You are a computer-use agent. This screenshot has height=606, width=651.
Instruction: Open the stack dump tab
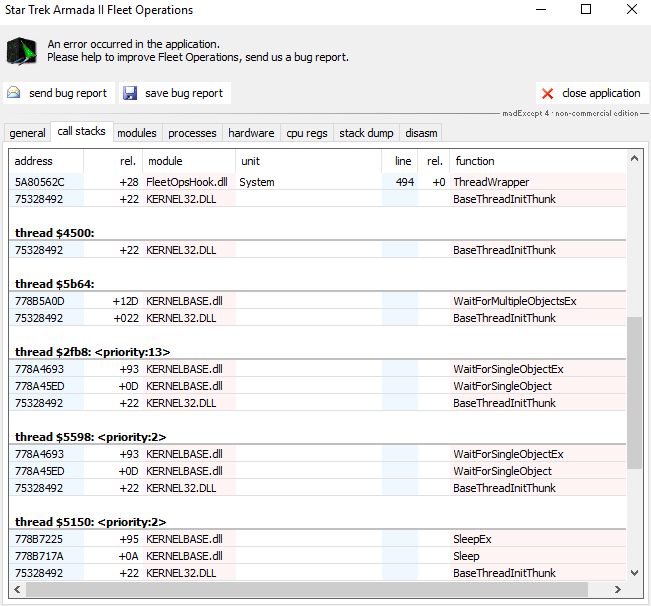[x=366, y=133]
